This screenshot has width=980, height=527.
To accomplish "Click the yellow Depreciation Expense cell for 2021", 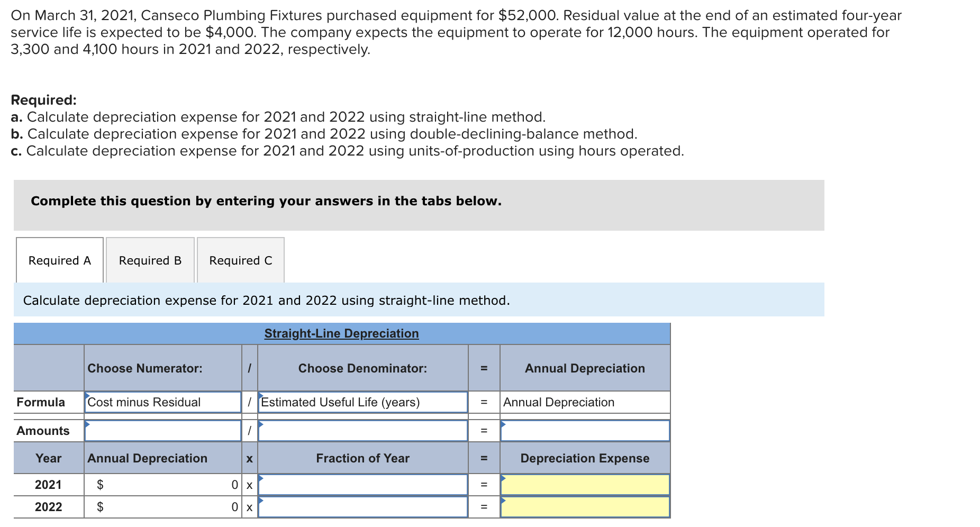I will coord(585,484).
